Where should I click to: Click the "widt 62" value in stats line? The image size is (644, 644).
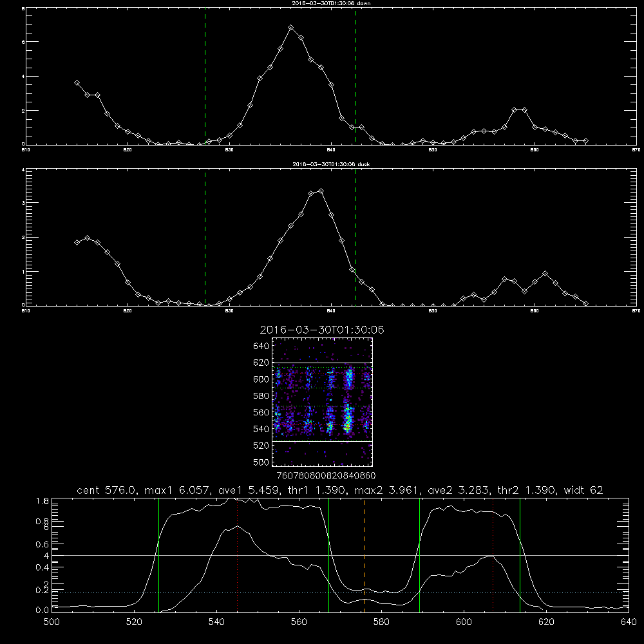tap(583, 490)
